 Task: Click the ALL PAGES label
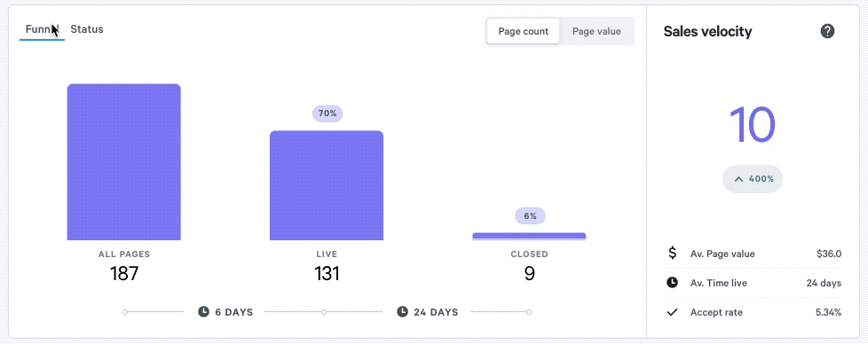click(x=124, y=254)
